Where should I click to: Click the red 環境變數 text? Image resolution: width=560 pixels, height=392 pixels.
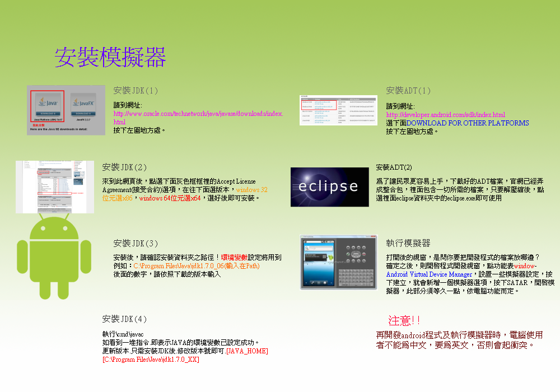tap(235, 258)
